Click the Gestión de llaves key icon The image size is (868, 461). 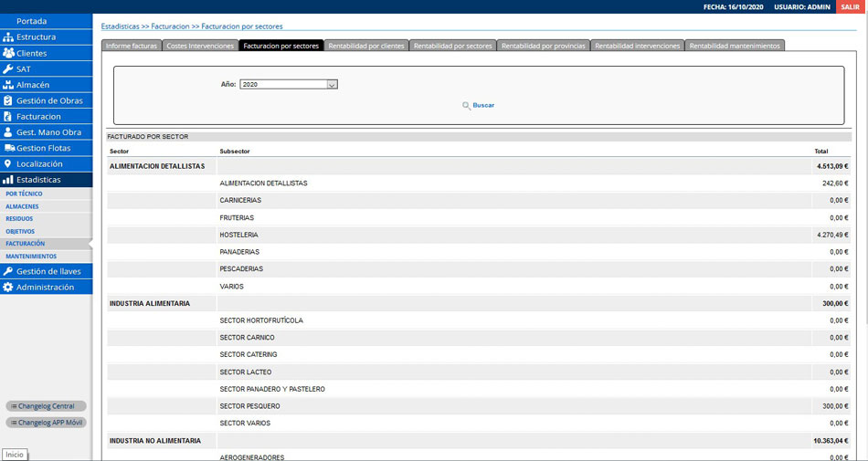point(7,271)
